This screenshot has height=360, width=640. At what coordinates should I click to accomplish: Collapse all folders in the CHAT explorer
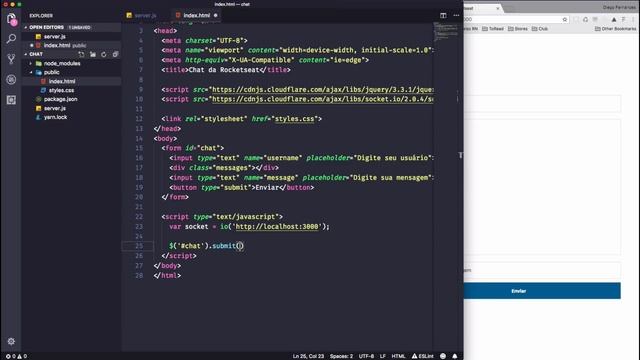116,54
